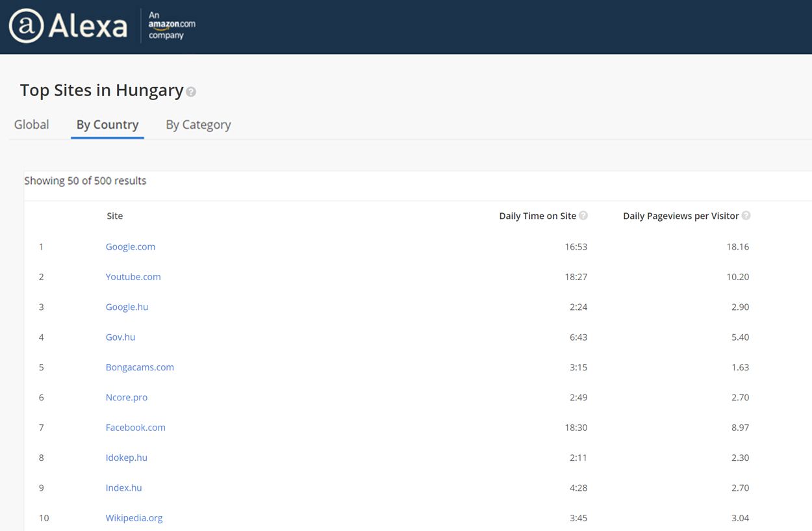Open the Youtube.com site link
Image resolution: width=812 pixels, height=531 pixels.
(x=133, y=277)
